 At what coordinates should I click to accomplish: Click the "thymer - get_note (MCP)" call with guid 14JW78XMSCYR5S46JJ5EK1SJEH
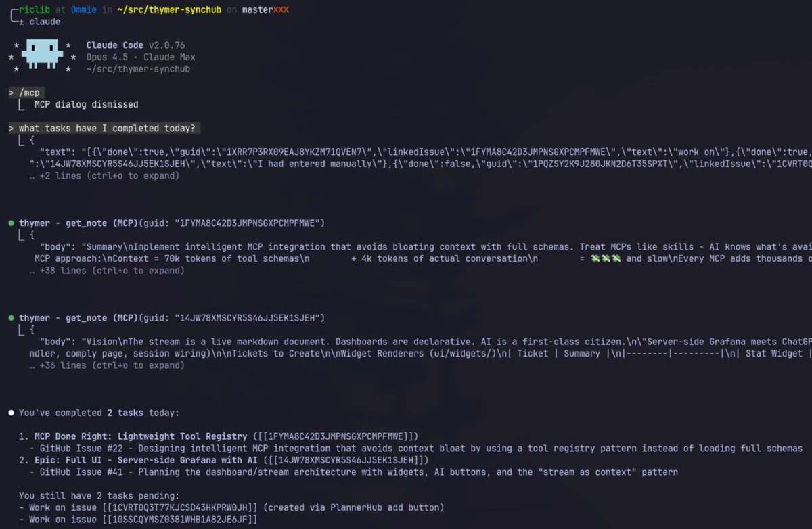pos(173,317)
